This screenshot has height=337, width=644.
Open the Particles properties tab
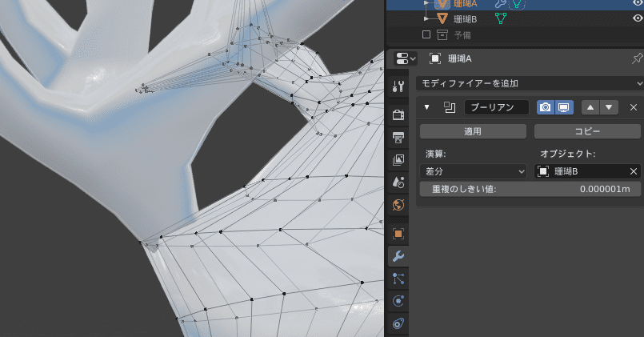tap(398, 279)
